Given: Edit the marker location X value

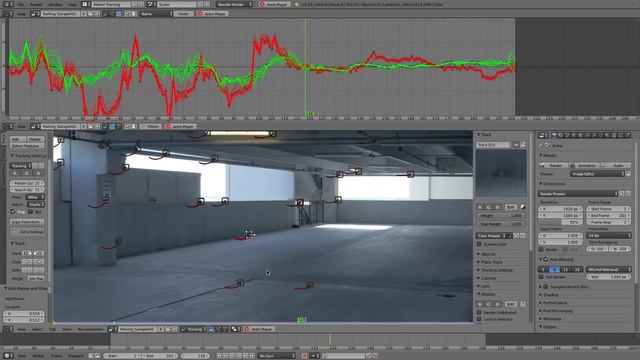Looking at the screenshot, I should click(24, 313).
